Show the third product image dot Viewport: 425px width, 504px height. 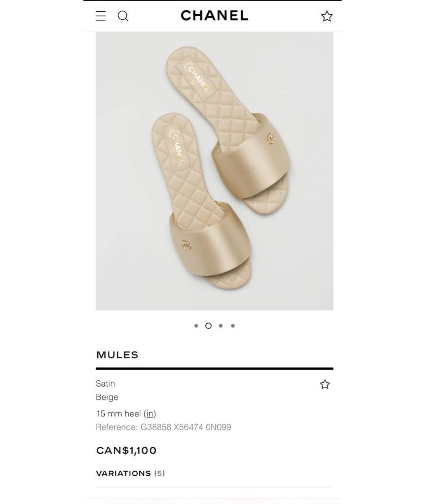tap(221, 326)
